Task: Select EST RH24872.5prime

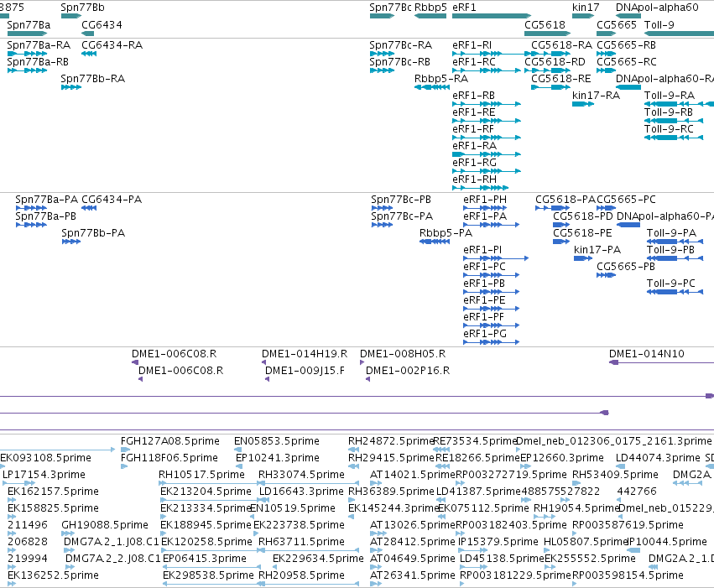Action: click(x=391, y=441)
